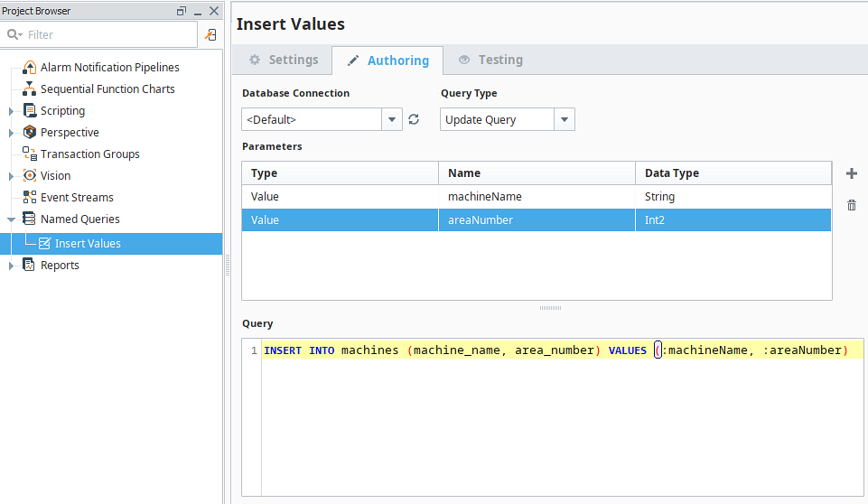The height and width of the screenshot is (504, 868).
Task: Select Sequential Function Charts in tree
Action: point(107,89)
